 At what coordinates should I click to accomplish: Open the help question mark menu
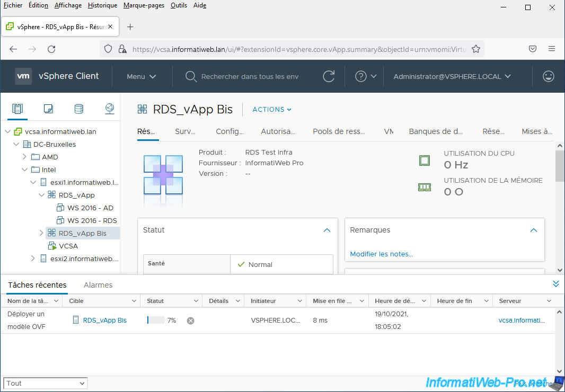tap(366, 76)
